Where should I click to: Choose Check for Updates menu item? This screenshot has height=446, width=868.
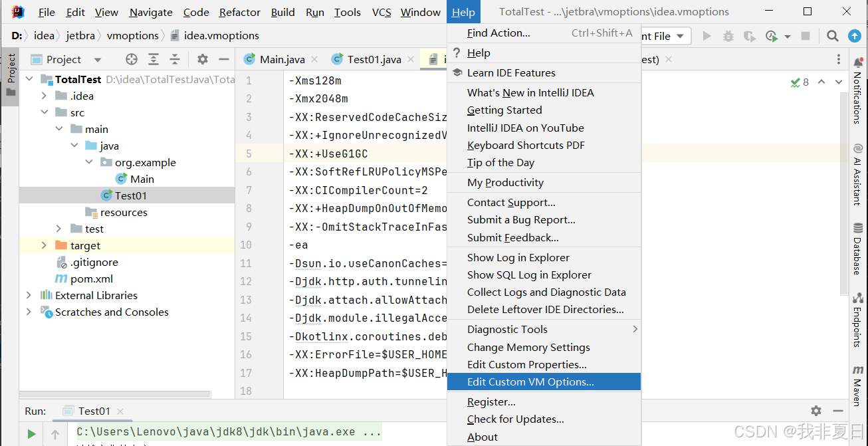[544, 419]
